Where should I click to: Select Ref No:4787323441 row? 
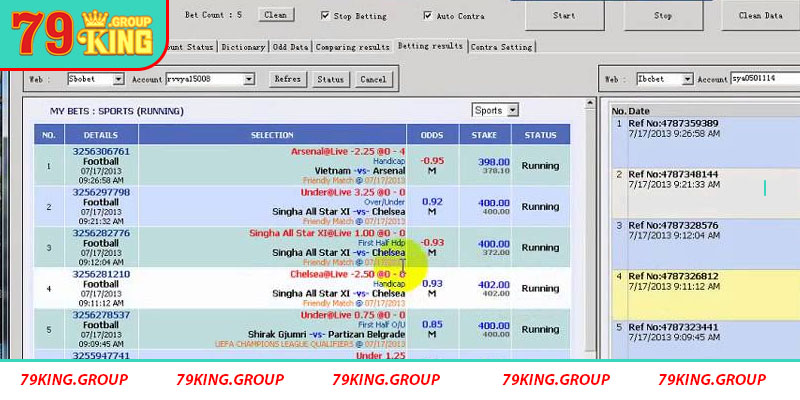(x=706, y=339)
